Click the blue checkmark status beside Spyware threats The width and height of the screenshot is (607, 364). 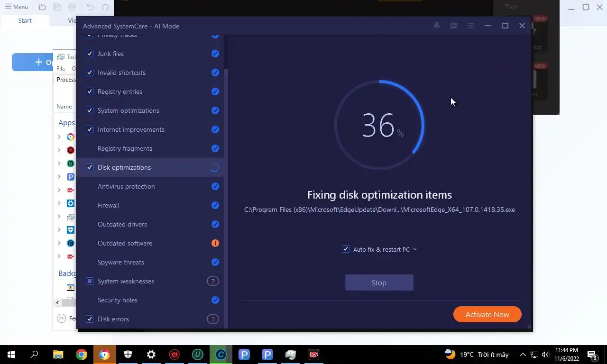pos(215,262)
